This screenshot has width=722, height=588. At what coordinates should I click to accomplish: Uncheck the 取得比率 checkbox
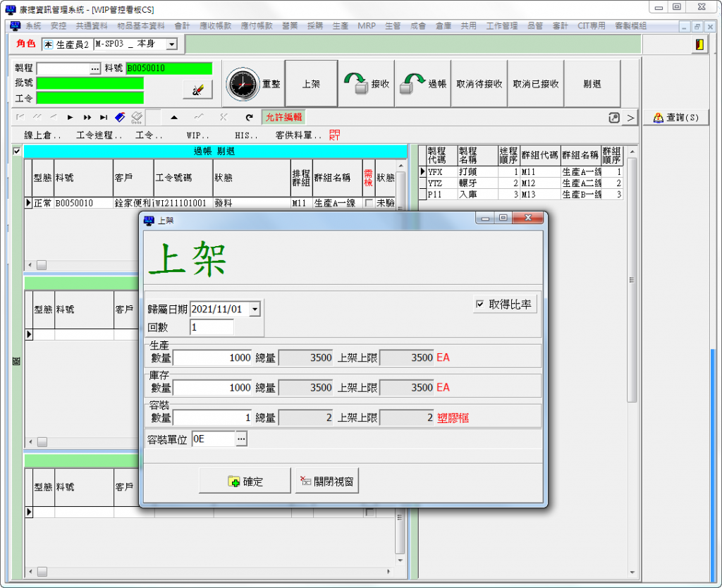click(x=480, y=304)
